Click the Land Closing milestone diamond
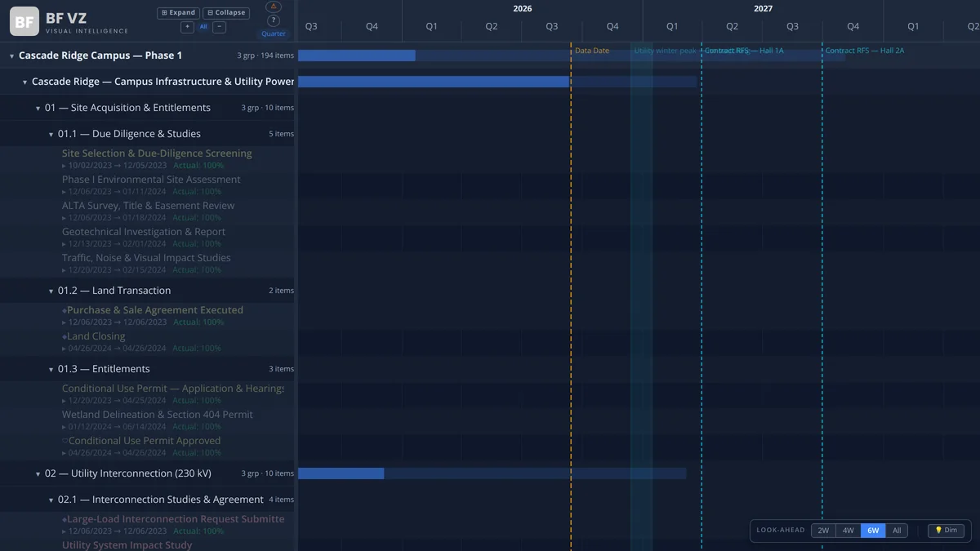 [x=65, y=336]
